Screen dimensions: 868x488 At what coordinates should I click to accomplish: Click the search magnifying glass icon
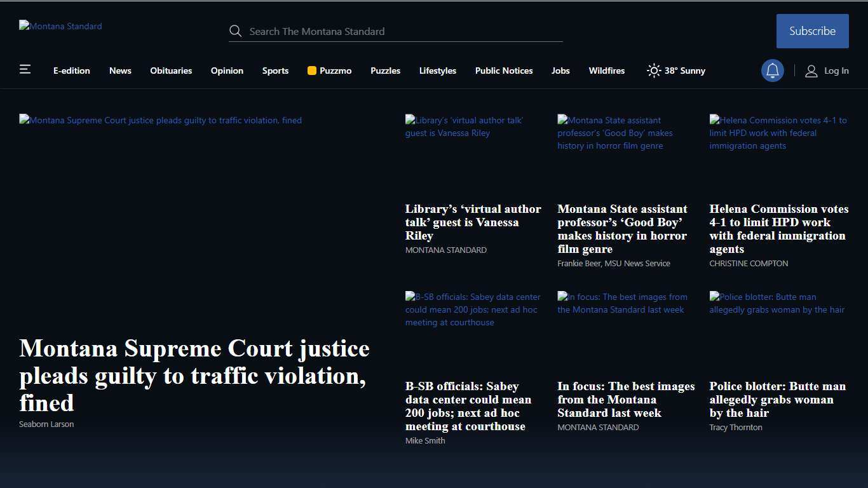[235, 30]
